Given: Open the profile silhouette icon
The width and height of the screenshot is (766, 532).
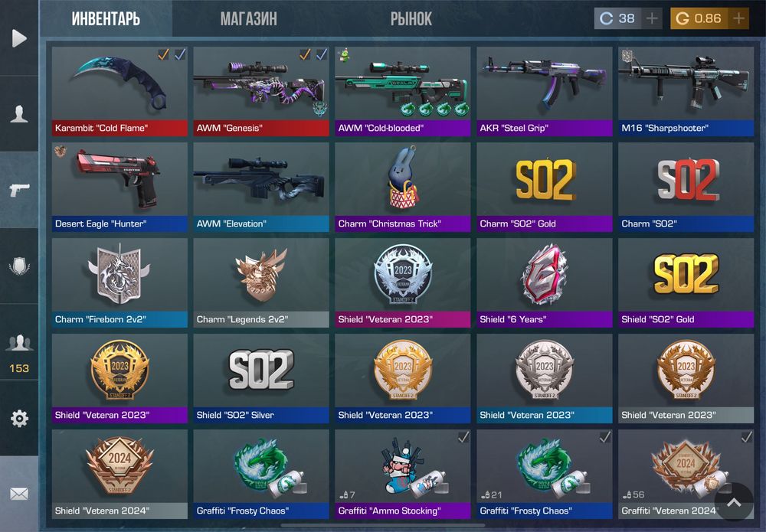Looking at the screenshot, I should coord(19,114).
